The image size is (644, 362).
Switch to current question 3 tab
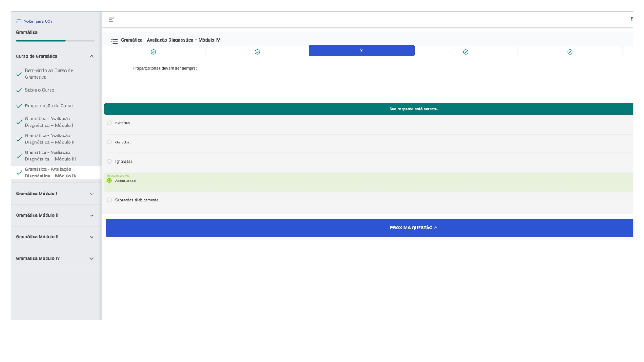361,51
